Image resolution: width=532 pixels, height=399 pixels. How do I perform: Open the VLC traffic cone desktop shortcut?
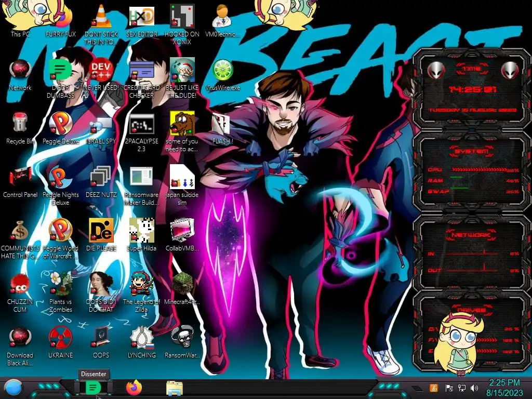(x=101, y=23)
